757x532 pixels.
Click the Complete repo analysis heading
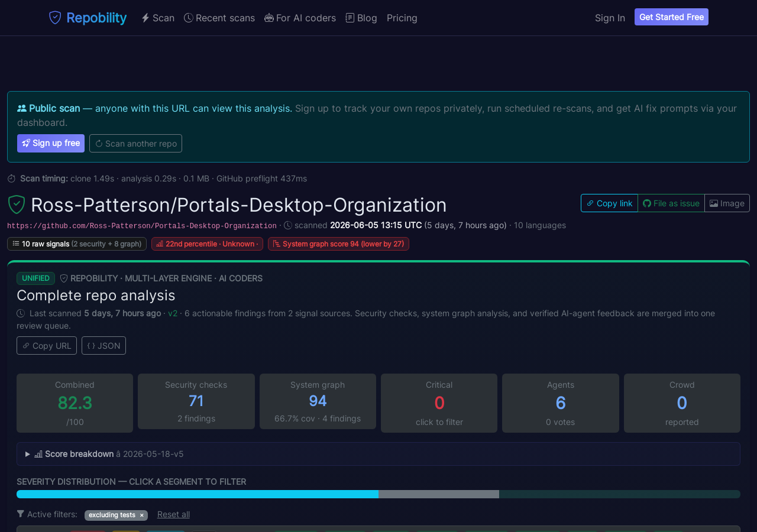pos(96,295)
